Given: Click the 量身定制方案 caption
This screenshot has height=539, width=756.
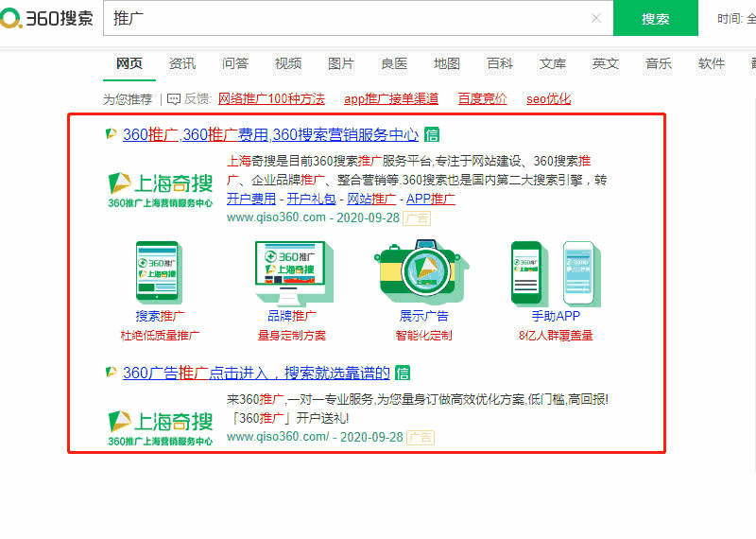Looking at the screenshot, I should [x=292, y=336].
